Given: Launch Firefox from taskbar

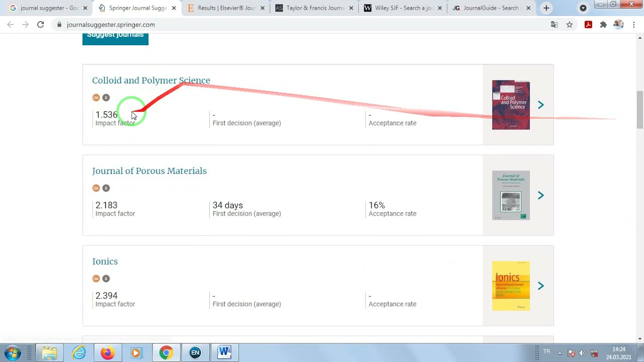Looking at the screenshot, I should pos(107,353).
